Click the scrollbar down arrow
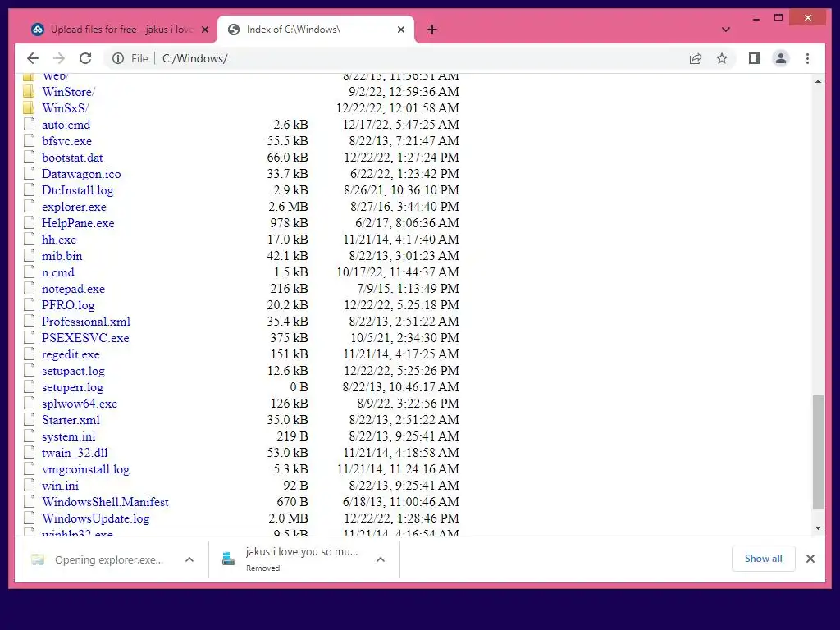The width and height of the screenshot is (840, 630). (x=818, y=527)
